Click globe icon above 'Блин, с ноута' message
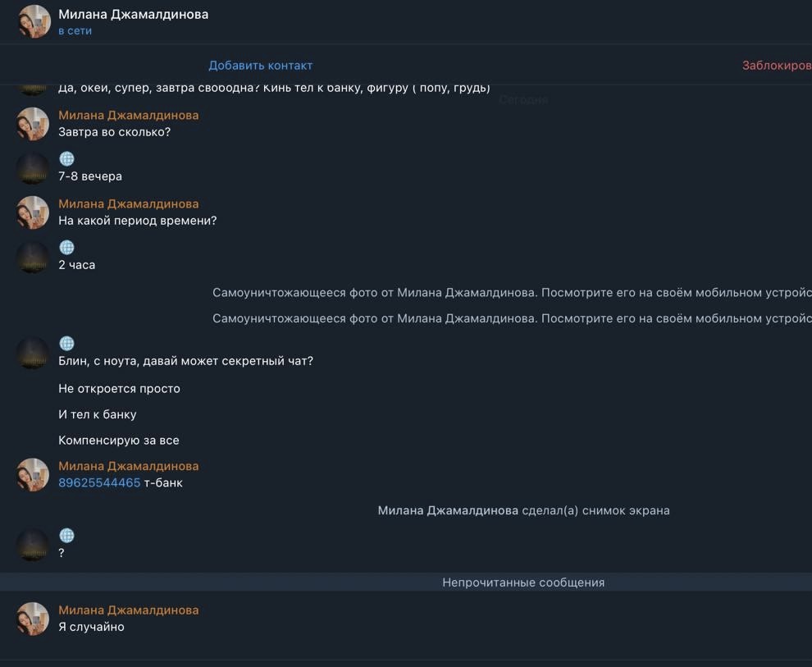 (67, 344)
